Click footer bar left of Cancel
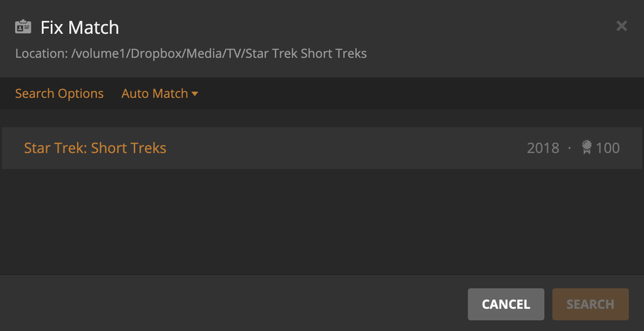 [x=229, y=304]
